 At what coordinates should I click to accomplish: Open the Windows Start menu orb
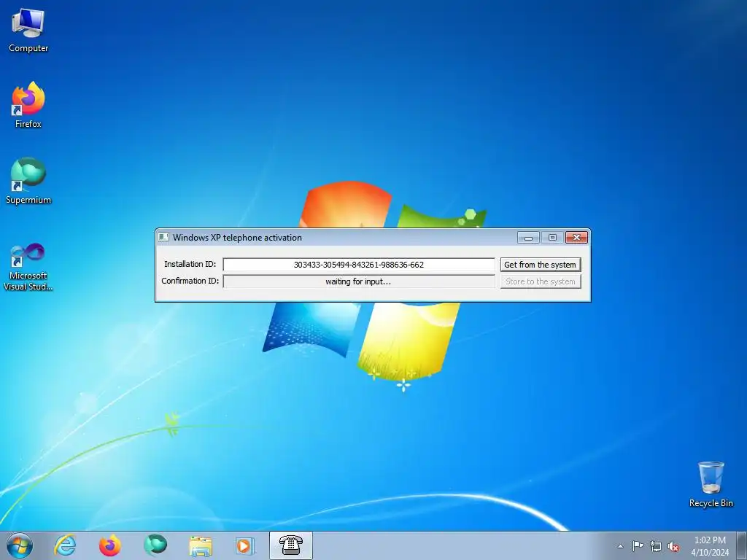[20, 545]
